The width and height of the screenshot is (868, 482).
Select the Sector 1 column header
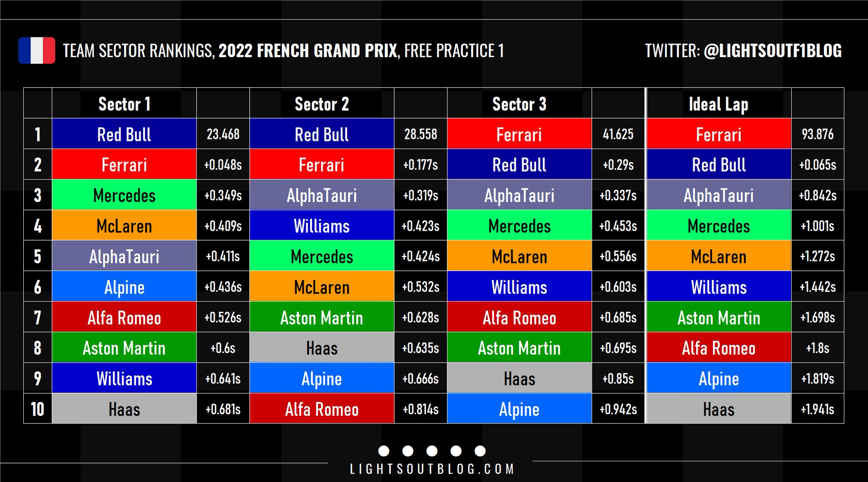coord(124,104)
